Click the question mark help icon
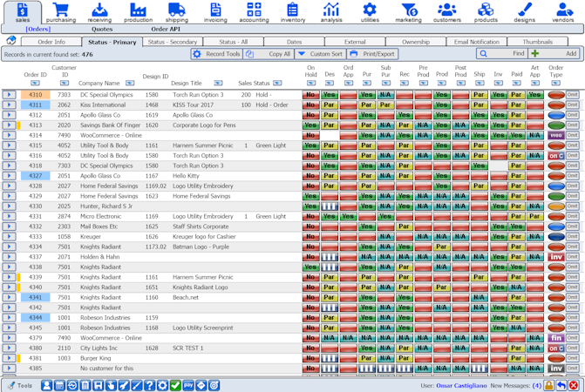Screen dimensions: 585x392 [150, 385]
